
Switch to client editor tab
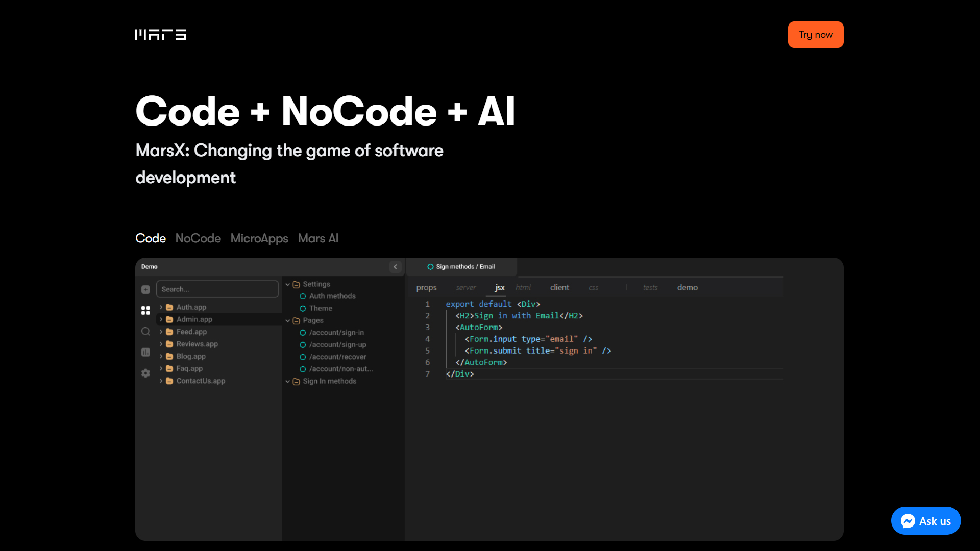(x=559, y=288)
